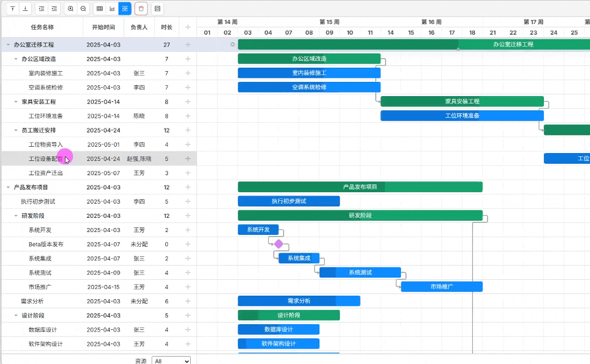Select the 室内装修施工 Gantt bar

click(x=309, y=73)
